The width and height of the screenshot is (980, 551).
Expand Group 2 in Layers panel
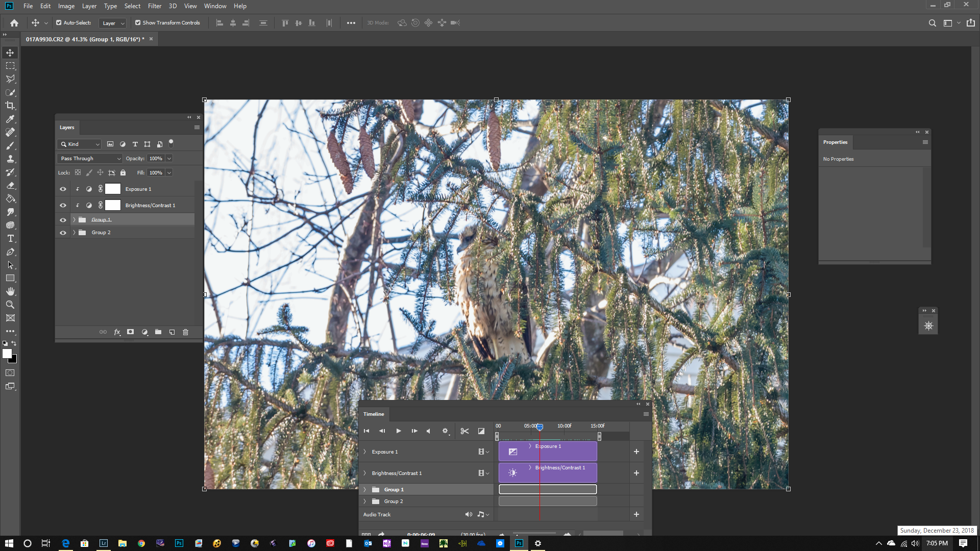(74, 233)
